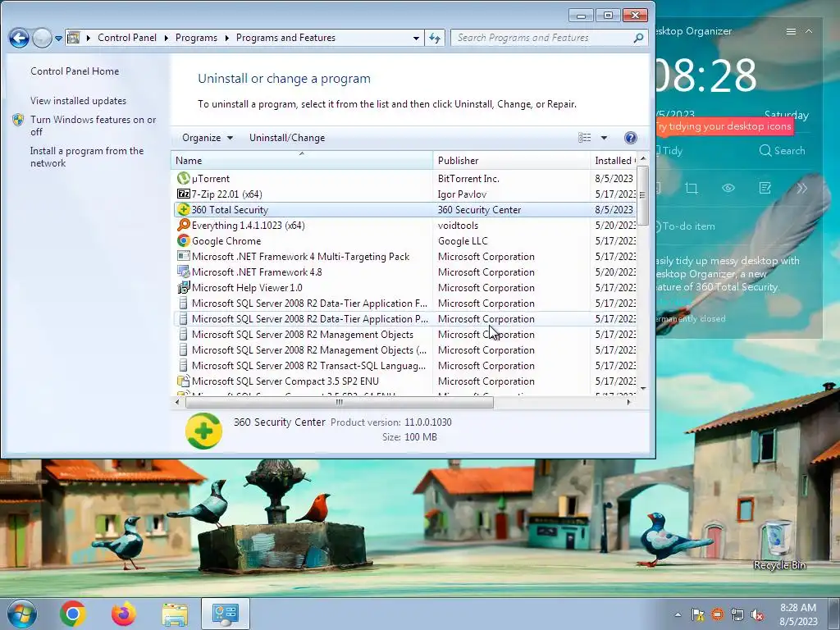Viewport: 840px width, 630px height.
Task: Click the Control Panel taskbar button
Action: tap(225, 614)
